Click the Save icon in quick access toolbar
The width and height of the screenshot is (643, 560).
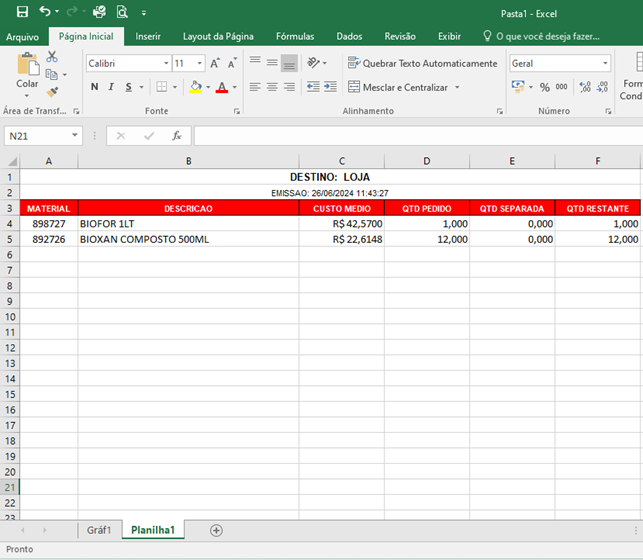pos(22,12)
